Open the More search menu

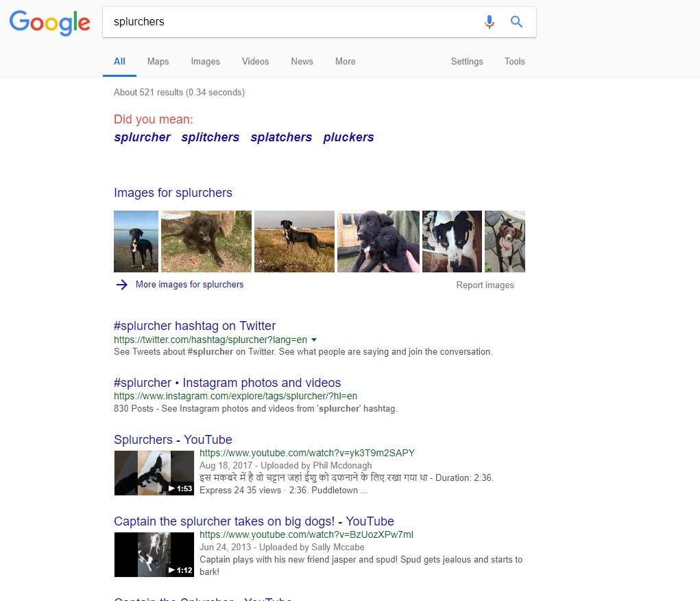[346, 61]
